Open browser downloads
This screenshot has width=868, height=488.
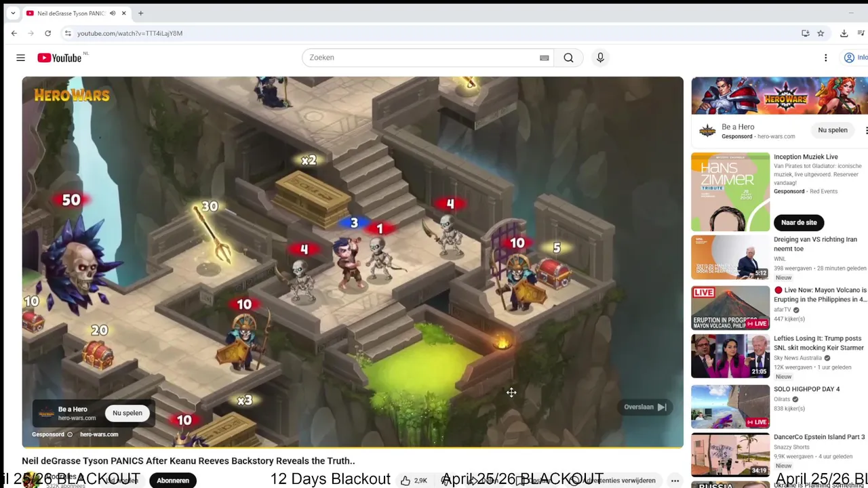844,33
